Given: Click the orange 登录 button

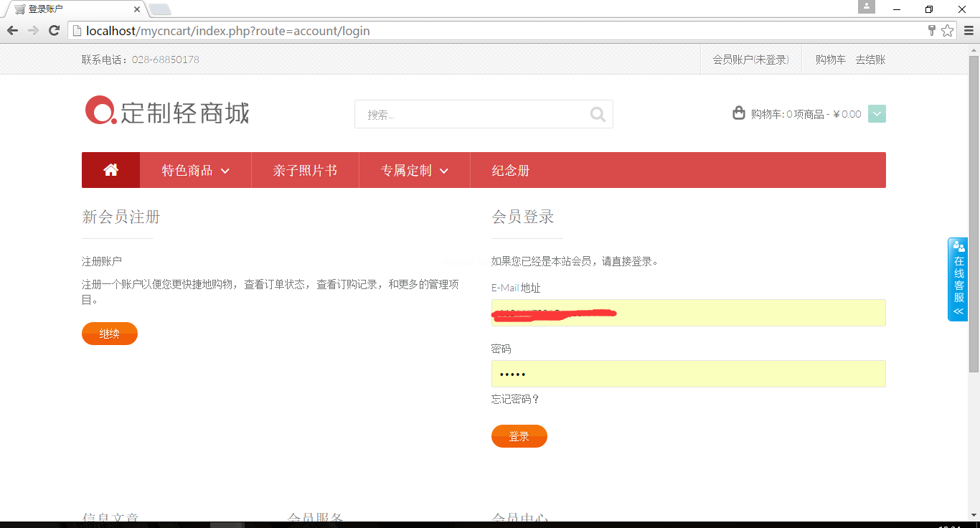Looking at the screenshot, I should point(519,436).
